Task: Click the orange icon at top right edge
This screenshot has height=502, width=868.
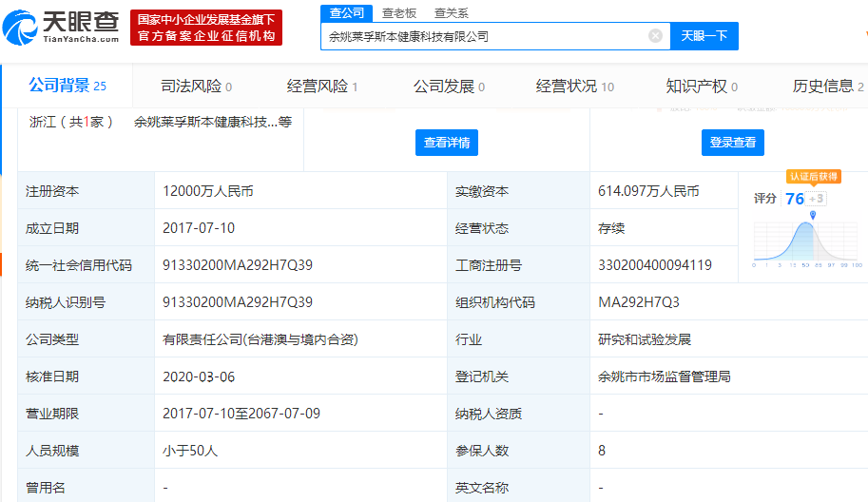Action: pos(864,35)
